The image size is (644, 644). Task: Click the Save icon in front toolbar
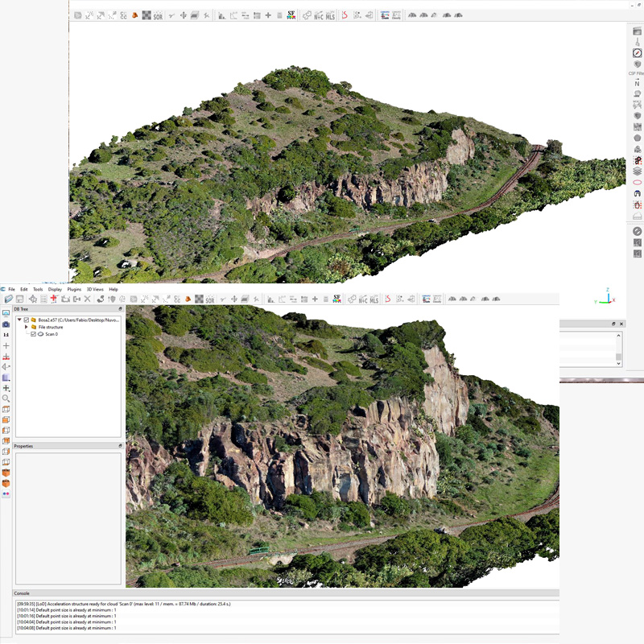tap(19, 299)
